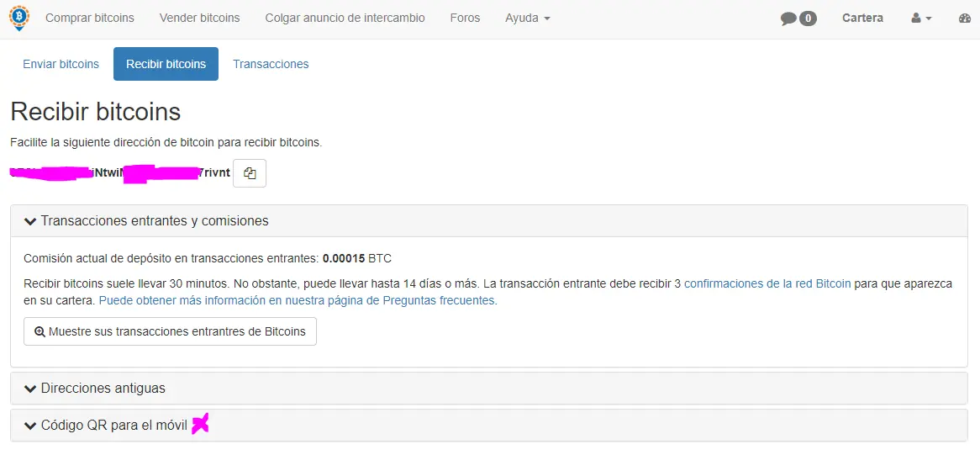Open confirmaciones de la red Bitcoin link
Image resolution: width=980 pixels, height=455 pixels.
point(767,283)
